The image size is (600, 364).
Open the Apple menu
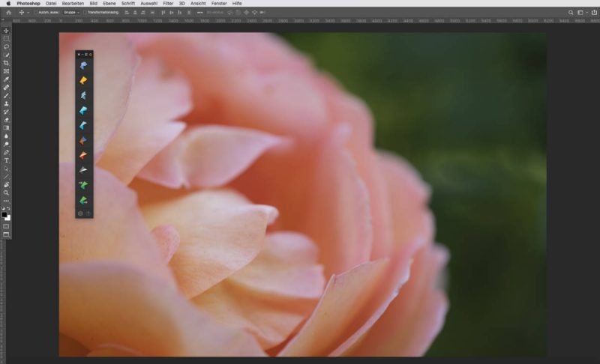click(8, 4)
